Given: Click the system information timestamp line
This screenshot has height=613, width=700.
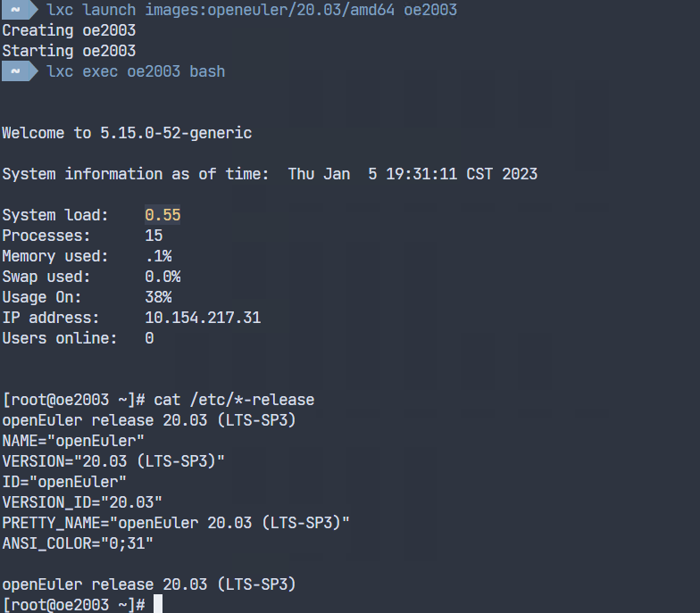Looking at the screenshot, I should point(270,174).
